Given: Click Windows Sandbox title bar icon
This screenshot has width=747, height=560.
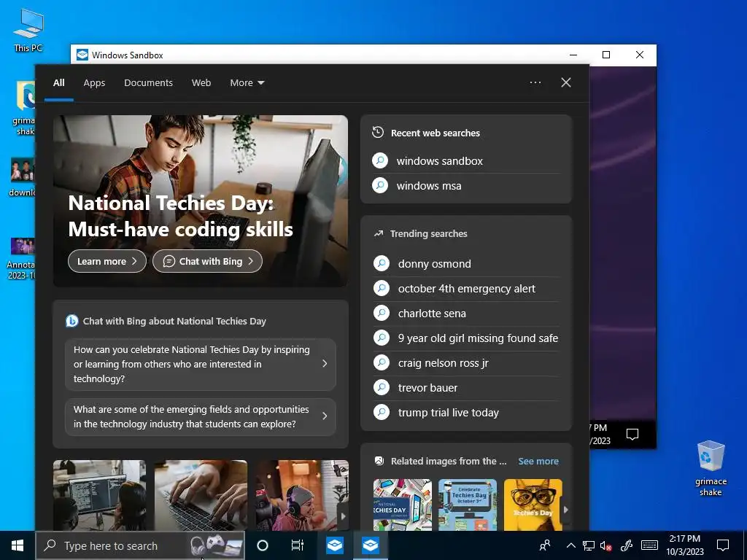Looking at the screenshot, I should point(82,55).
